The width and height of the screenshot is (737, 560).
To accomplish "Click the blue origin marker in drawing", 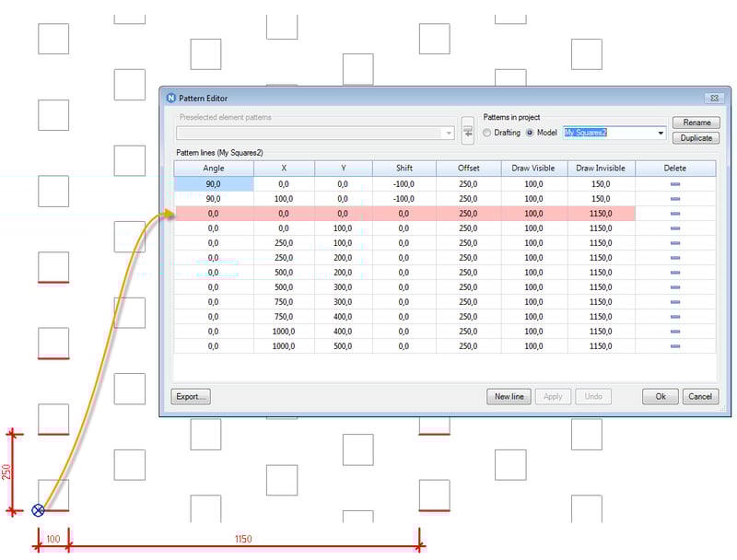I will pyautogui.click(x=38, y=510).
